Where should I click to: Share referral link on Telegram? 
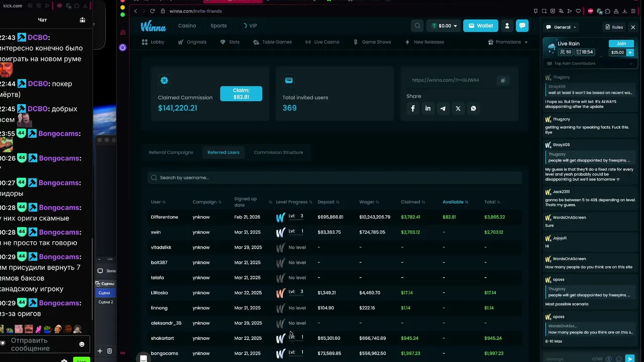(x=443, y=109)
